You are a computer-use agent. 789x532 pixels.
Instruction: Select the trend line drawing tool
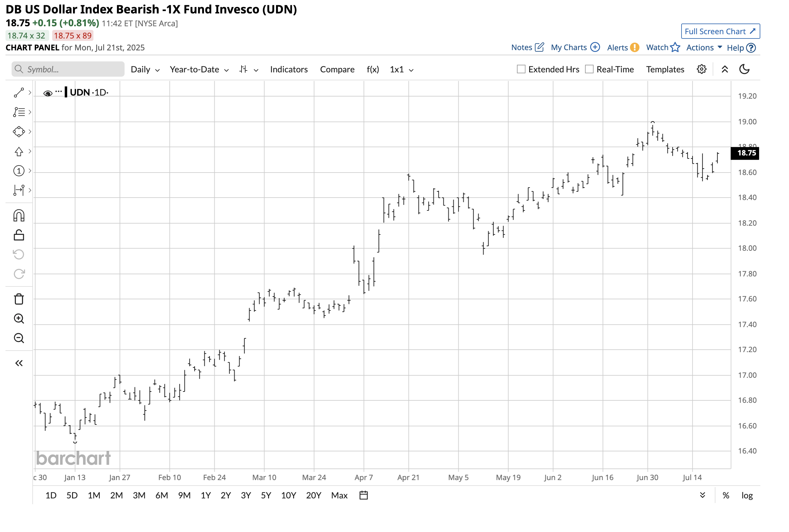(x=19, y=92)
